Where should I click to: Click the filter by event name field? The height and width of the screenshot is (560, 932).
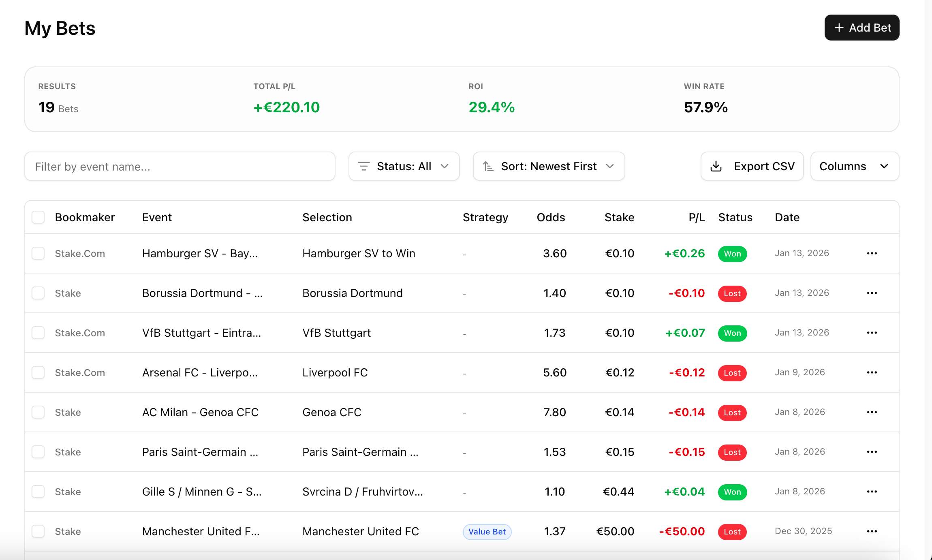point(180,166)
